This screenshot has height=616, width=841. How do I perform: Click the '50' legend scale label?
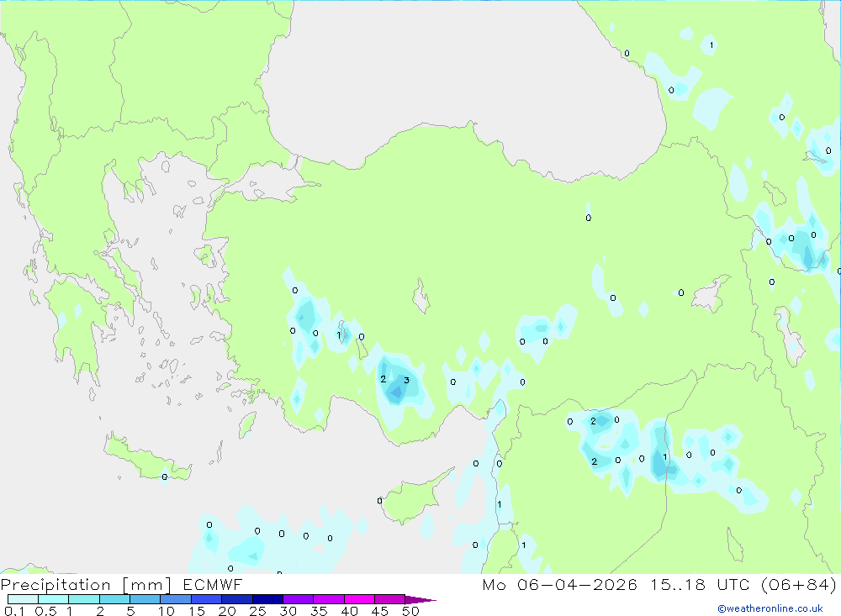pos(411,611)
